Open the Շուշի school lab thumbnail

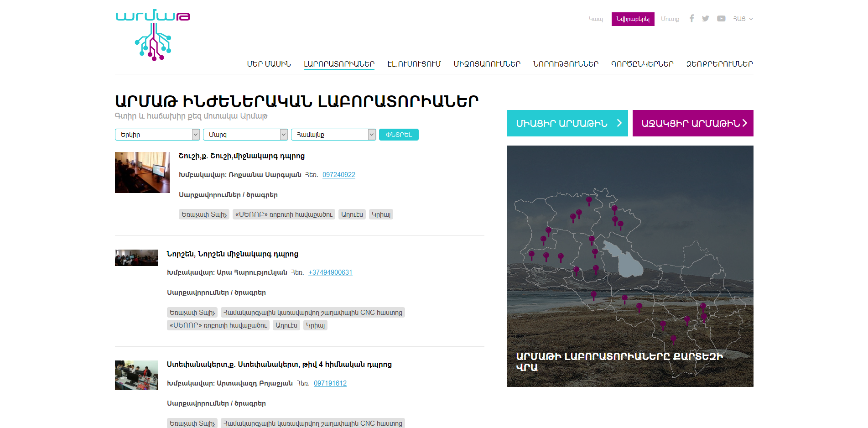pyautogui.click(x=142, y=172)
